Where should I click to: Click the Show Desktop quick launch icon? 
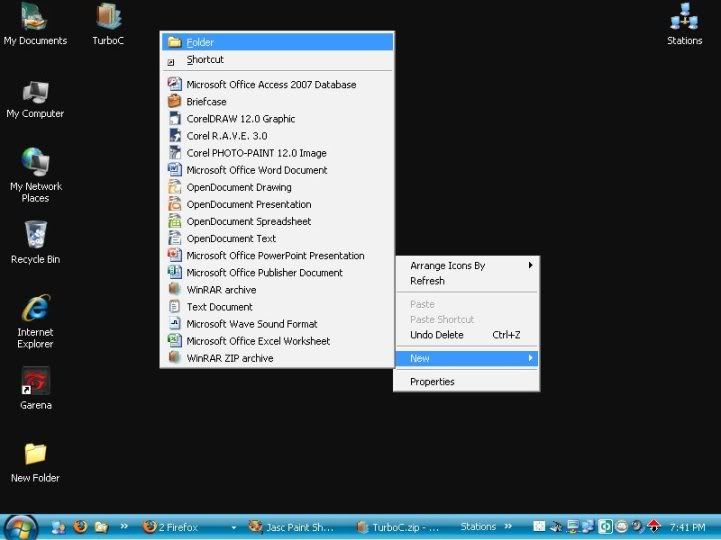(x=58, y=527)
